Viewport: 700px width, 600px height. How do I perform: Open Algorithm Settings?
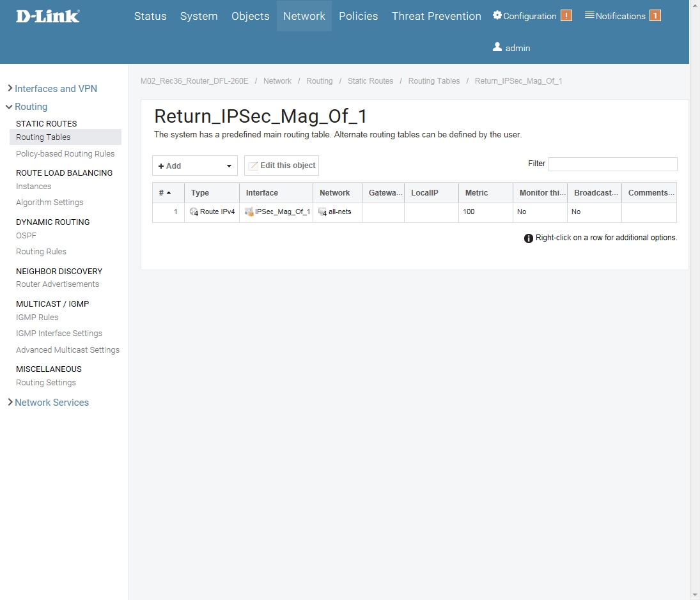click(x=50, y=202)
